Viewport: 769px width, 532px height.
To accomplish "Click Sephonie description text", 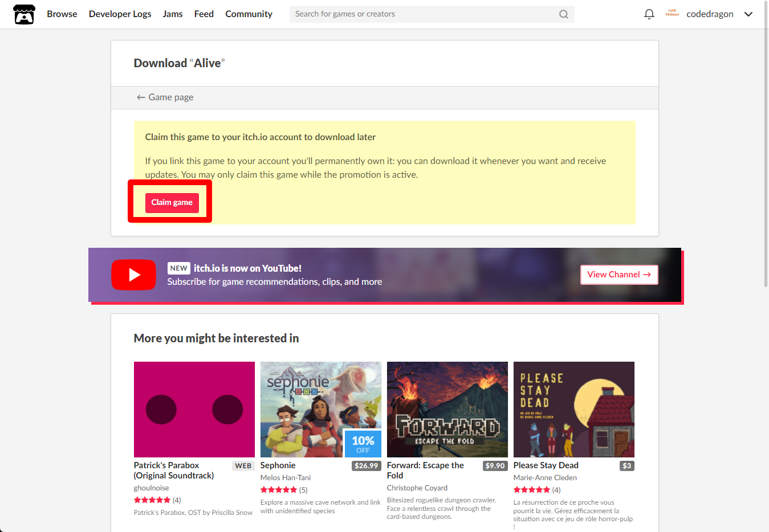I will point(320,506).
